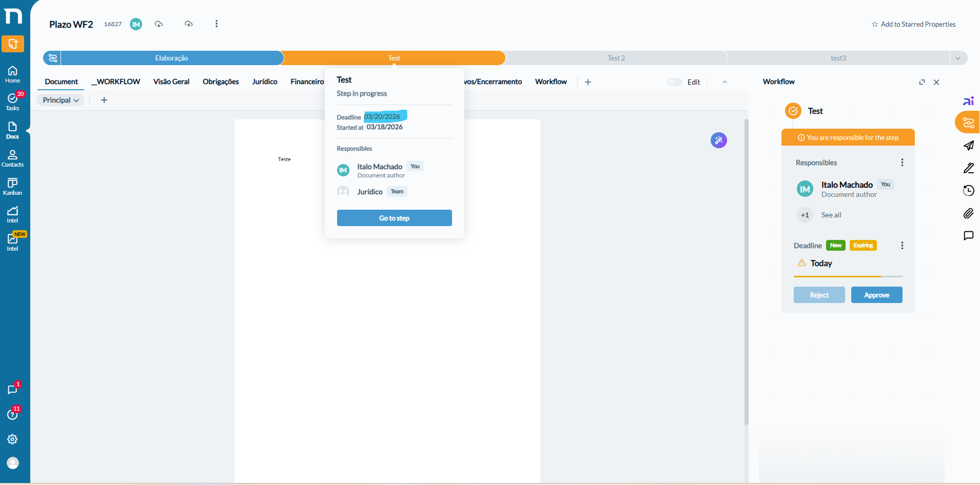
Task: Open the Home sidebar icon
Action: point(13,74)
